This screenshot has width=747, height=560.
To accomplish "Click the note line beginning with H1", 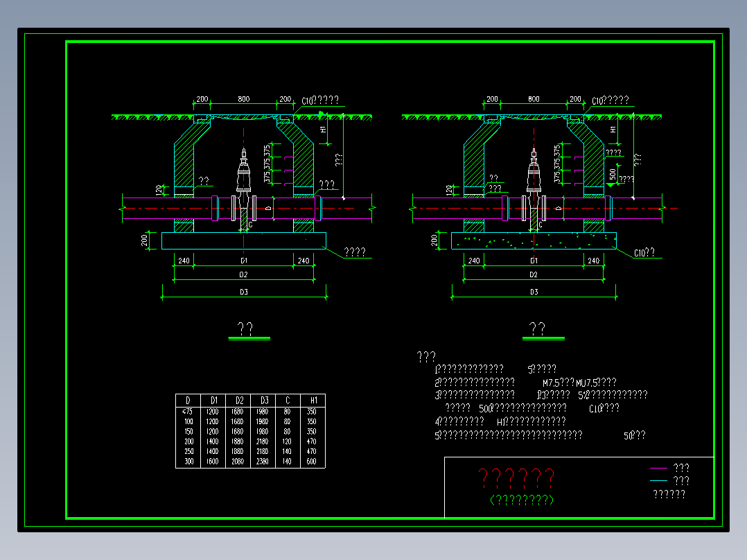I will click(x=531, y=422).
